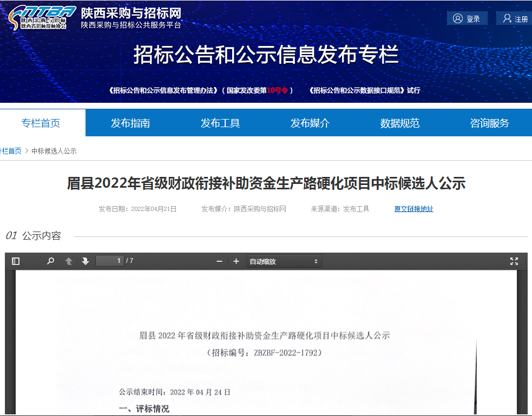
Task: Zoom in the PDF document
Action: [236, 261]
